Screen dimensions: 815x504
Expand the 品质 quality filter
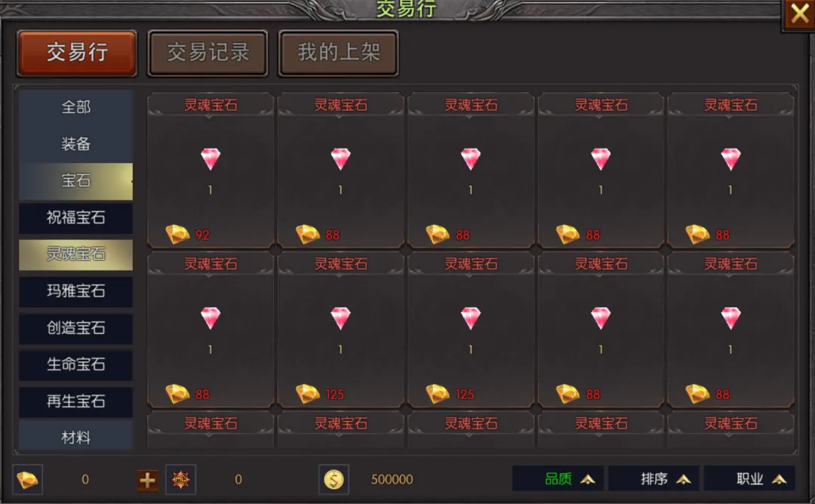tap(558, 479)
